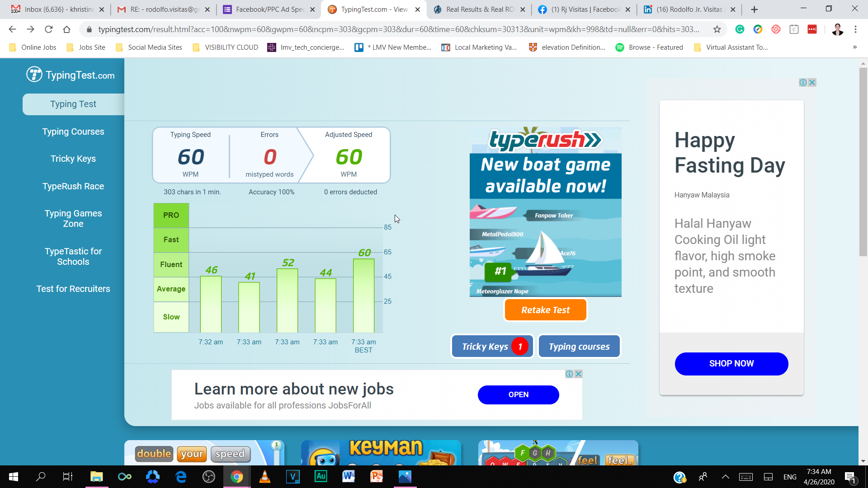Close the jobs banner ad

click(578, 374)
